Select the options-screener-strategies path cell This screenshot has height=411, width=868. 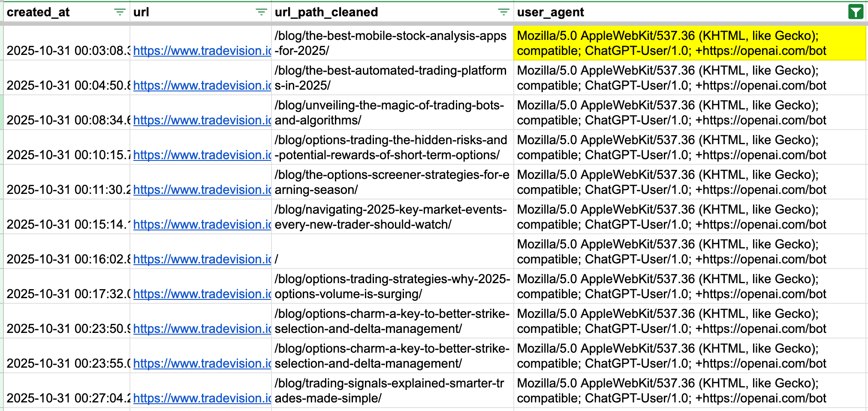coord(392,182)
